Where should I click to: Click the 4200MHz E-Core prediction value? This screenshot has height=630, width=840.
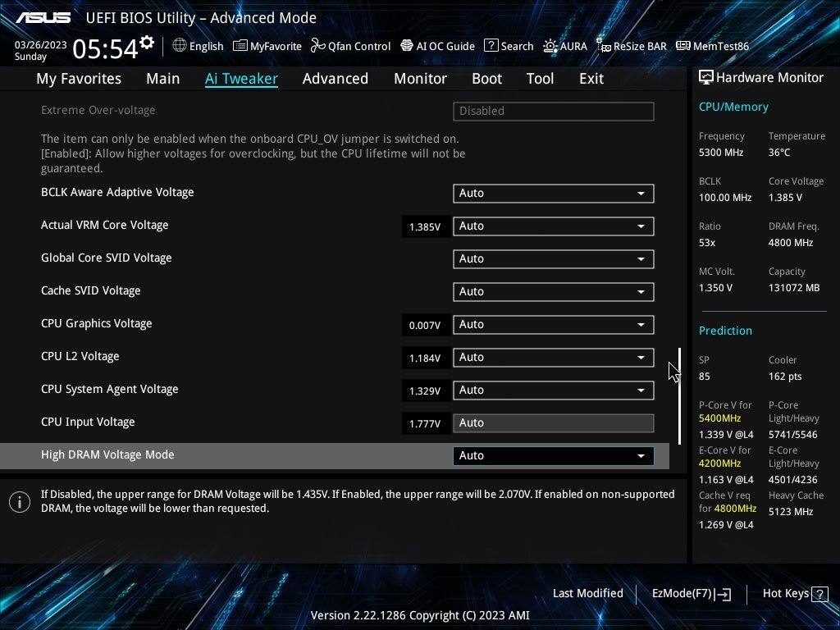pos(719,463)
